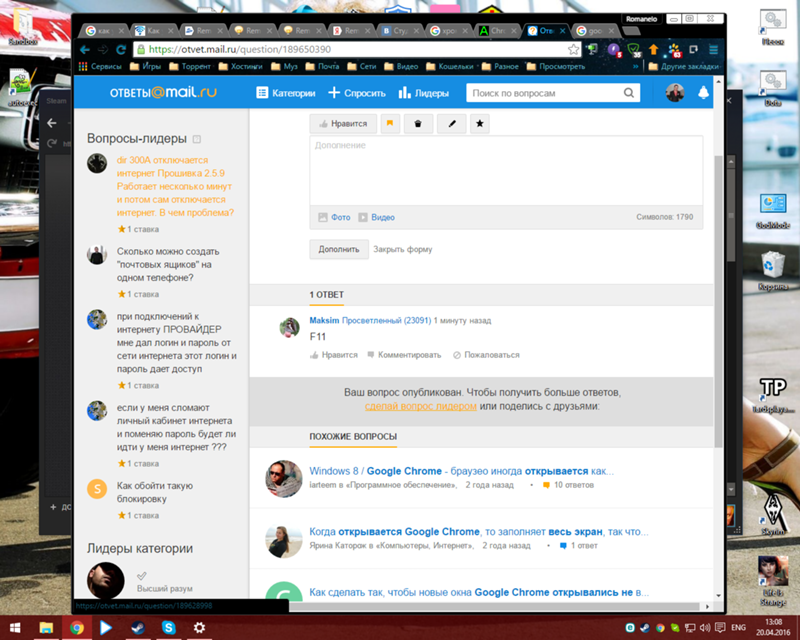This screenshot has height=640, width=800.
Task: Open the dir 300A leader question
Action: point(175,186)
